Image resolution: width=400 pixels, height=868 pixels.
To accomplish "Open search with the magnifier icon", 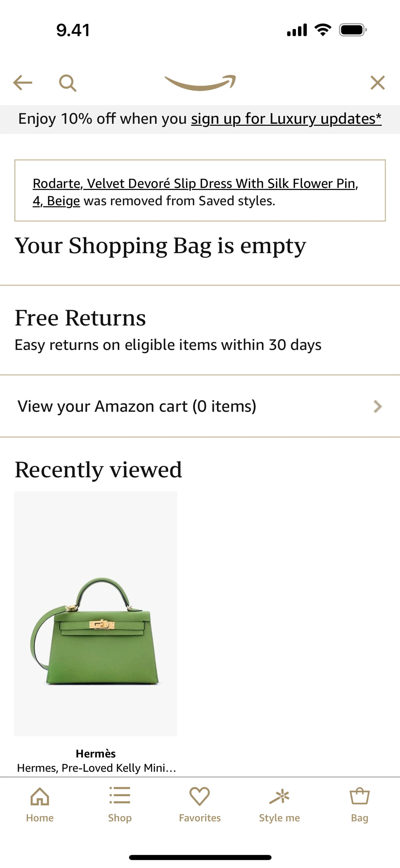I will pos(68,83).
